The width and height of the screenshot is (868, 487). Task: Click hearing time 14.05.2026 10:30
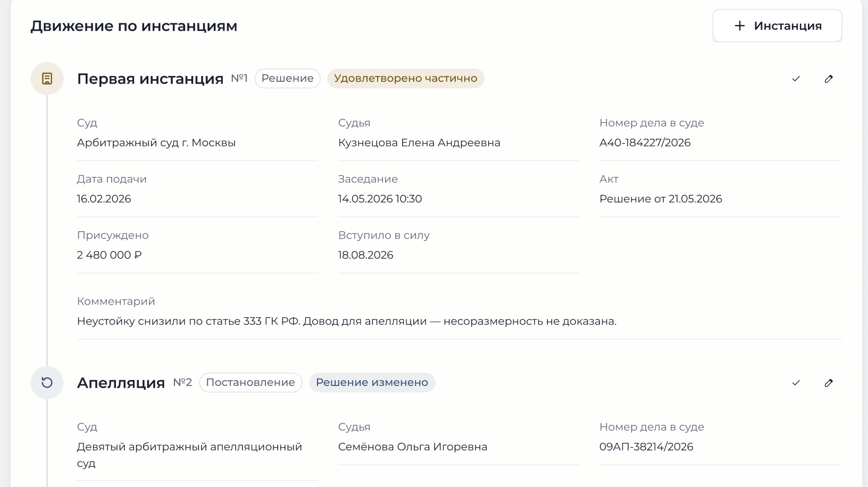pos(380,199)
